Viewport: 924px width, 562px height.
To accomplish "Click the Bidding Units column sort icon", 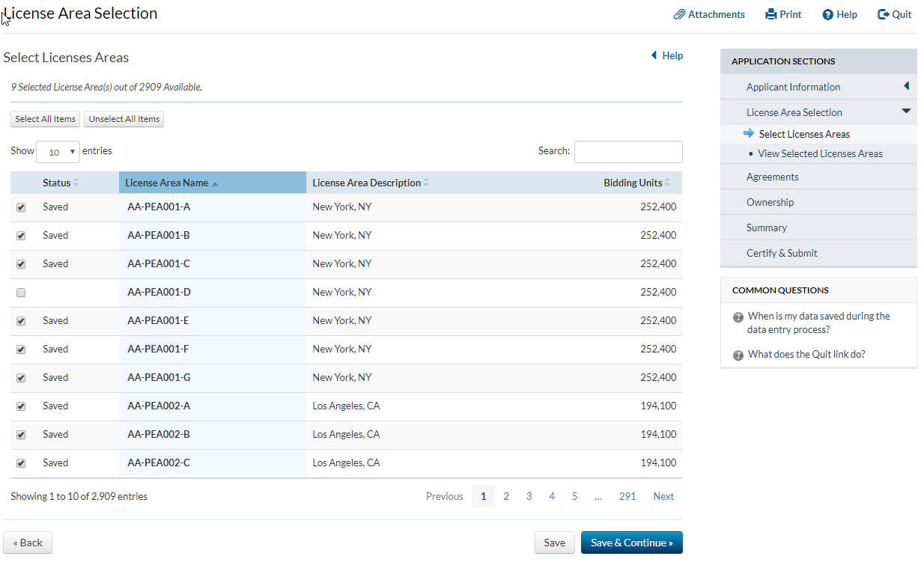I will coord(667,183).
